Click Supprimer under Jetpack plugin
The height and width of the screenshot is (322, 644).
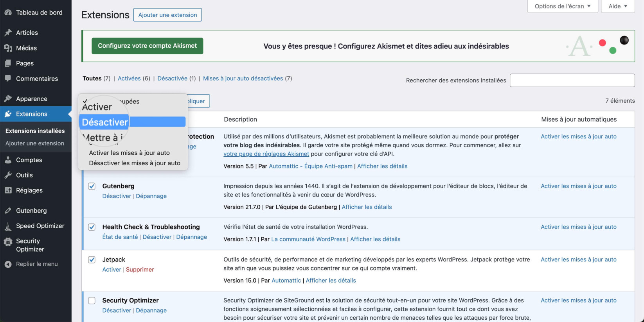click(x=140, y=270)
